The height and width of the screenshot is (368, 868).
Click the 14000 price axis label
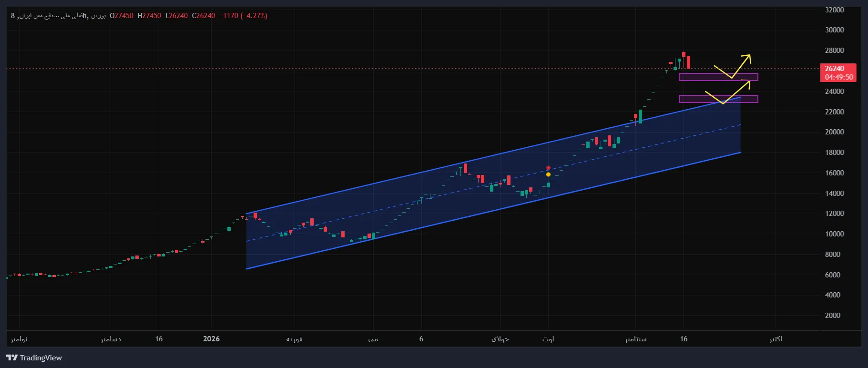click(x=834, y=193)
